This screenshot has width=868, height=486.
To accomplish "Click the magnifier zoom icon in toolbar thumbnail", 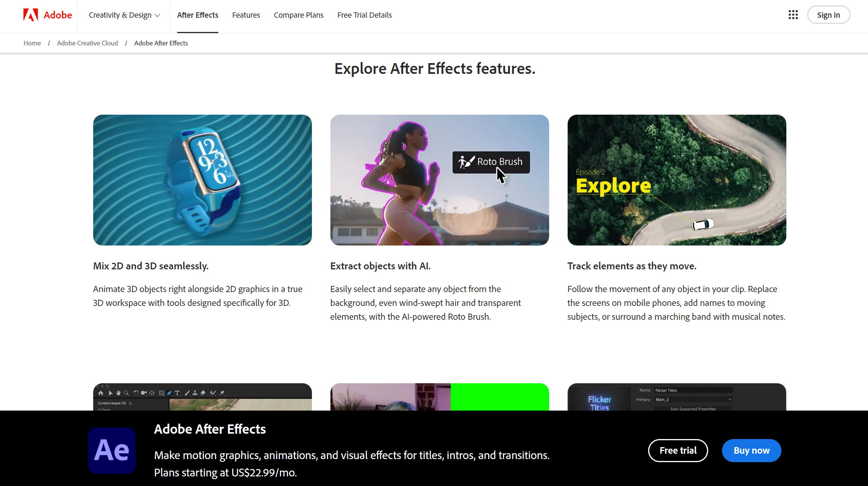I will coord(126,393).
